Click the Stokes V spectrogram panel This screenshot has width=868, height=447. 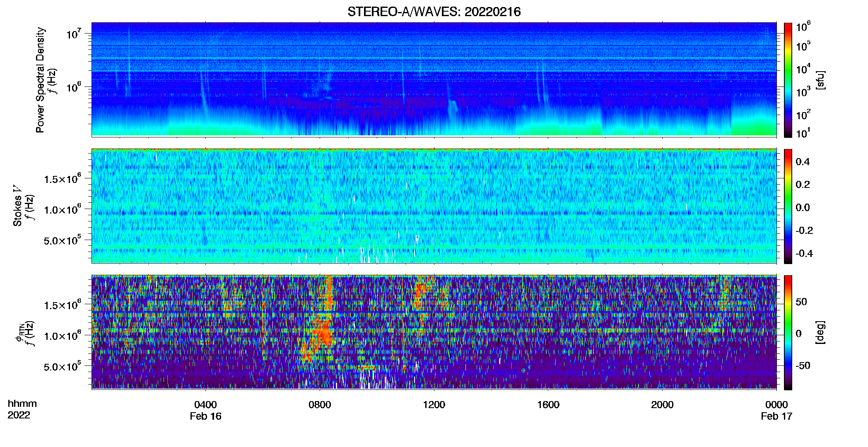pyautogui.click(x=434, y=206)
